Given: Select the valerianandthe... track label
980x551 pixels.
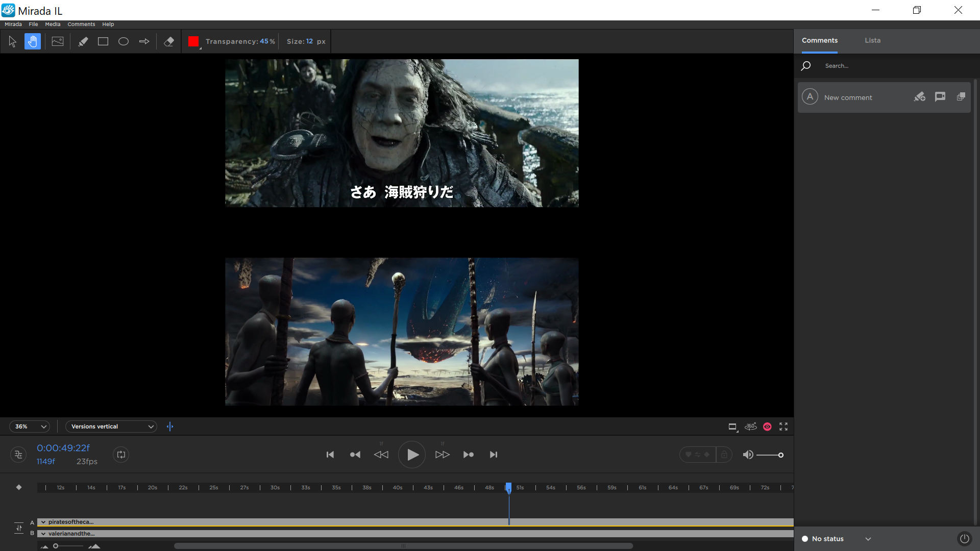Looking at the screenshot, I should (71, 534).
